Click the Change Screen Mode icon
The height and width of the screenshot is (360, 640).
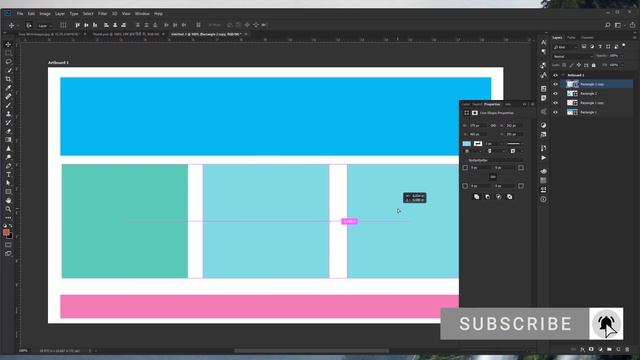(8, 253)
